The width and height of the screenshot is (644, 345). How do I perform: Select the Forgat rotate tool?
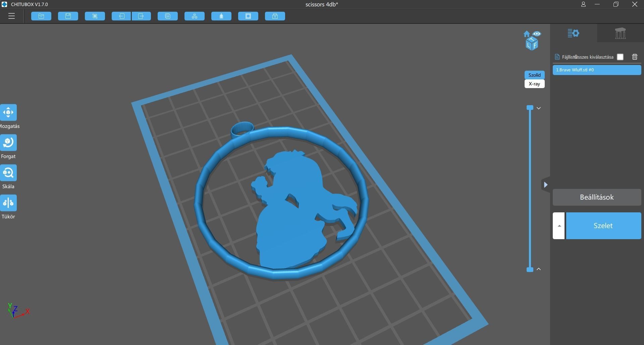click(8, 143)
